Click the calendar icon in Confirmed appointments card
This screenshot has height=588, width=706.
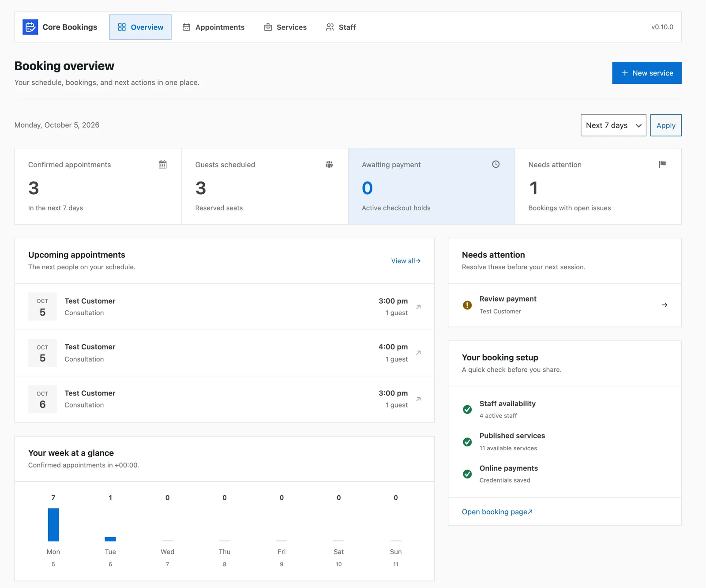click(163, 165)
